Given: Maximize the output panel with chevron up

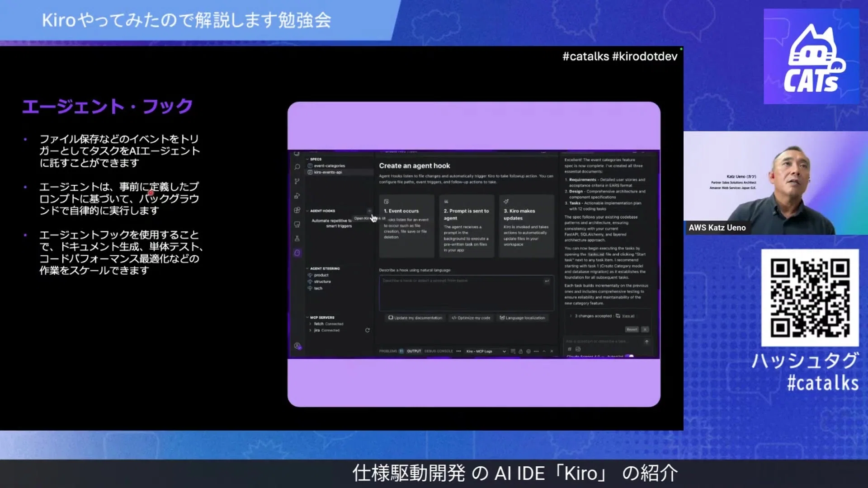Looking at the screenshot, I should tap(544, 351).
